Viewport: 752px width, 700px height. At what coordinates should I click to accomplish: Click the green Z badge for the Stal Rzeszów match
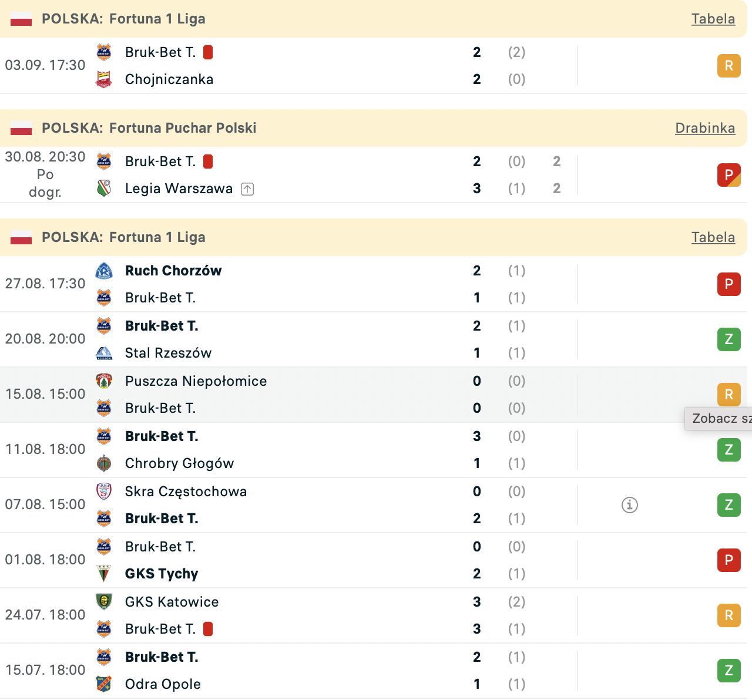[728, 339]
